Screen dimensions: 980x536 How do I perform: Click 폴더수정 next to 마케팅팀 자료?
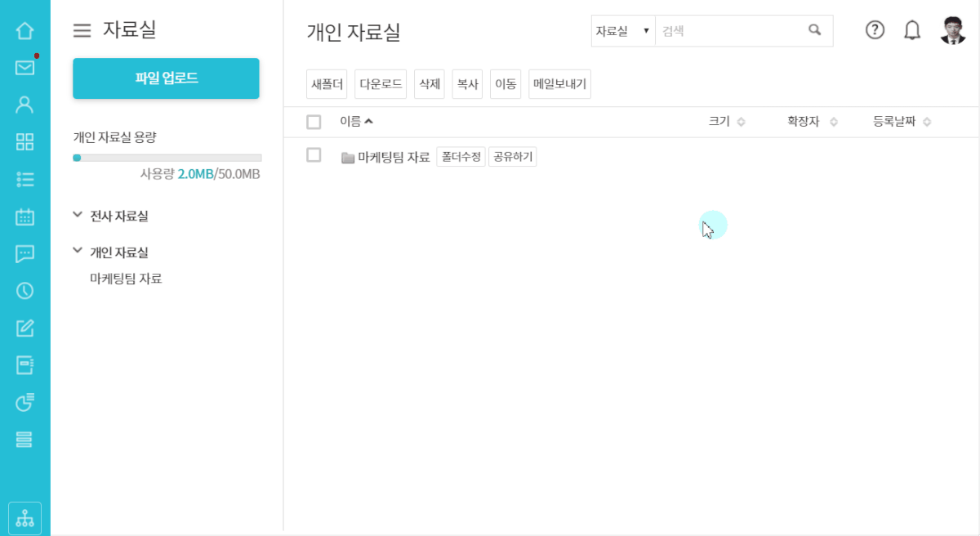(x=461, y=157)
